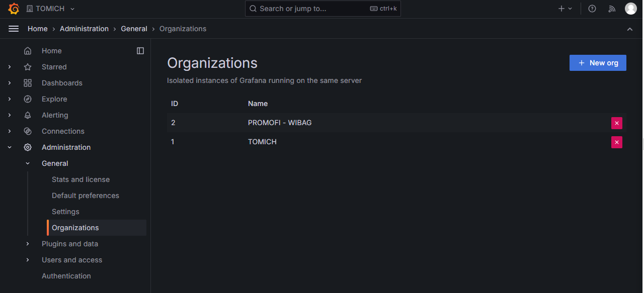644x293 pixels.
Task: Open Authentication page in sidebar
Action: pyautogui.click(x=66, y=276)
